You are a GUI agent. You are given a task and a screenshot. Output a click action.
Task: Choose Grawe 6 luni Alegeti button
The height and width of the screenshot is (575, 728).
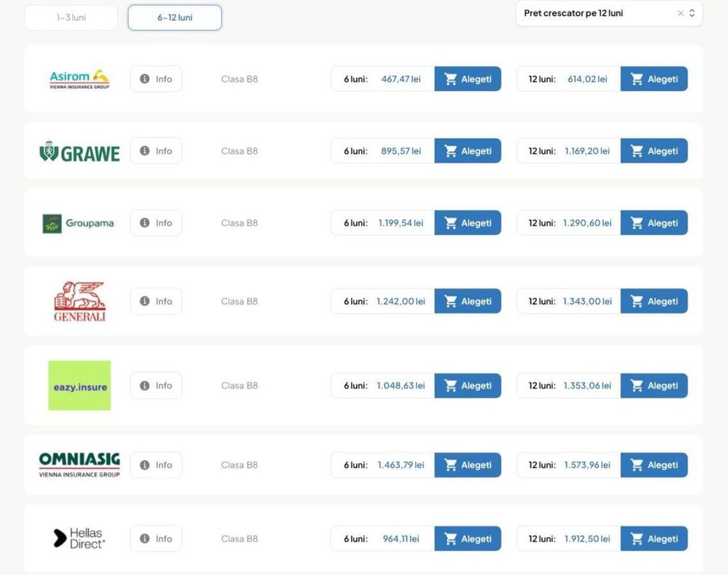tap(468, 151)
